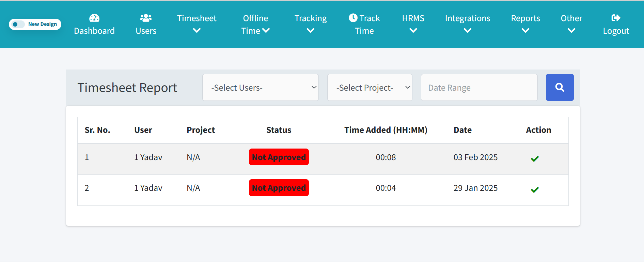Click 1 Yadav in row 1

pos(148,157)
